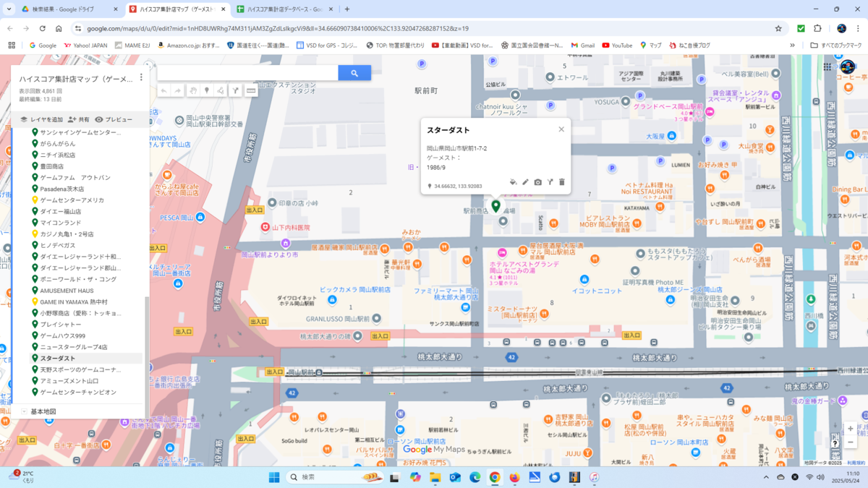Expand the hidden bookmarks chevron

click(x=792, y=45)
